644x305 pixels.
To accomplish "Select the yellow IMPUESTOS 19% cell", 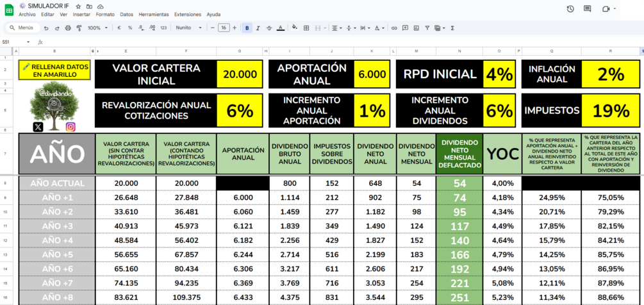I will coord(610,110).
